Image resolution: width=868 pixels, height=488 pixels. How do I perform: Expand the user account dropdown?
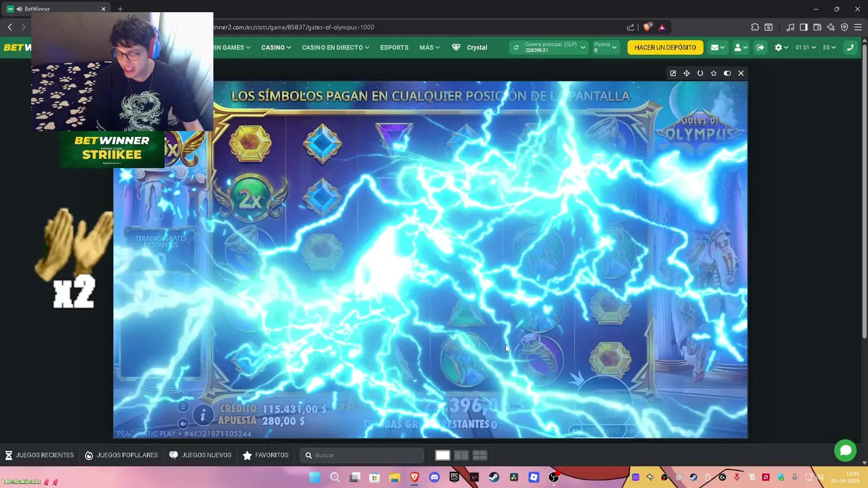pos(741,47)
